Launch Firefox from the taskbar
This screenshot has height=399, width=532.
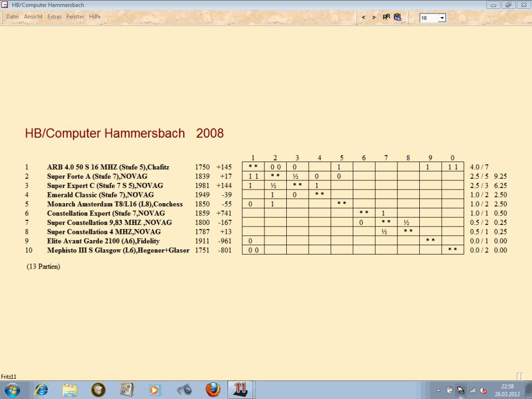coord(212,390)
